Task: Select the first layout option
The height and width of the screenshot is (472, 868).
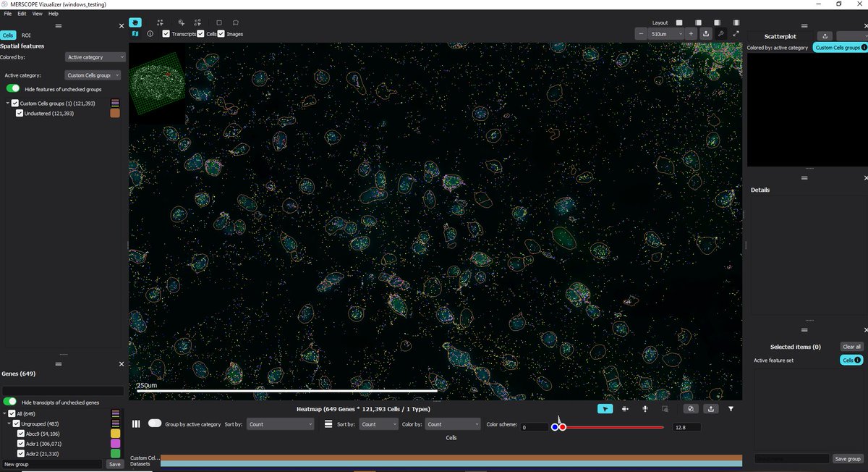Action: [x=679, y=22]
